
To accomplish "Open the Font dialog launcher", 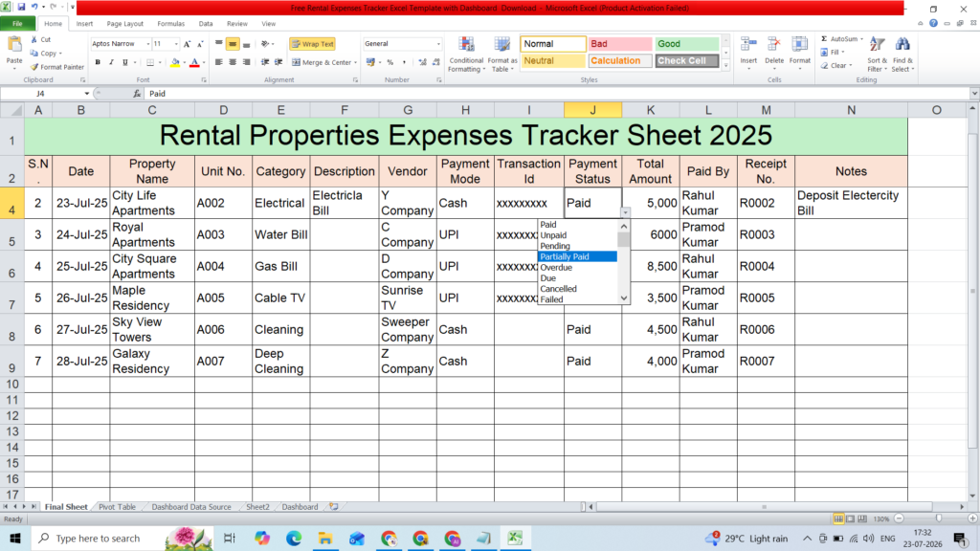I will 204,80.
